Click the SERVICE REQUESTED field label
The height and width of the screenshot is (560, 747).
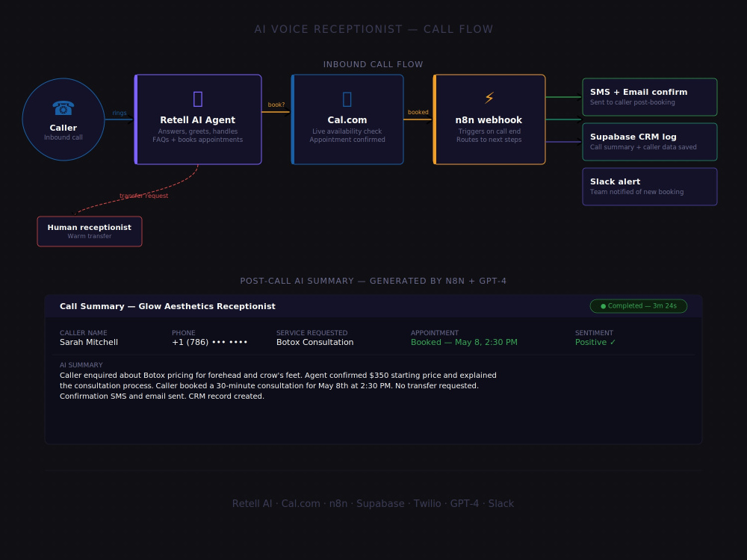pyautogui.click(x=312, y=333)
